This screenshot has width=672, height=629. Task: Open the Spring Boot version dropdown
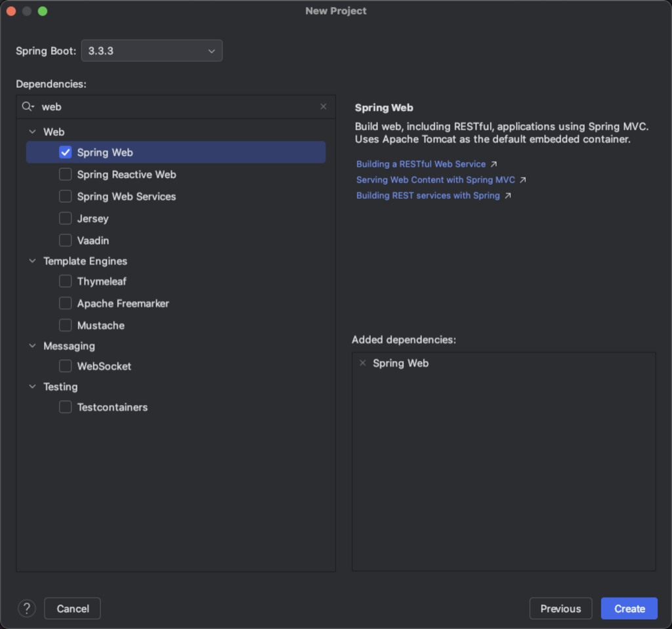[152, 51]
